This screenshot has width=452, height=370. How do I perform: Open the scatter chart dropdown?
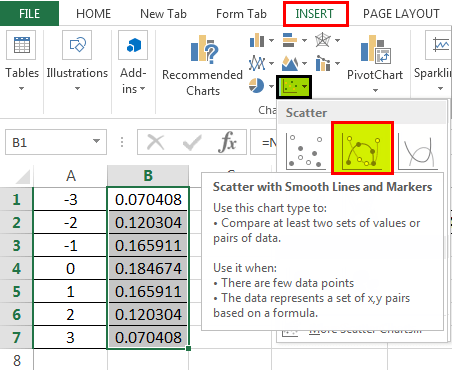point(294,87)
